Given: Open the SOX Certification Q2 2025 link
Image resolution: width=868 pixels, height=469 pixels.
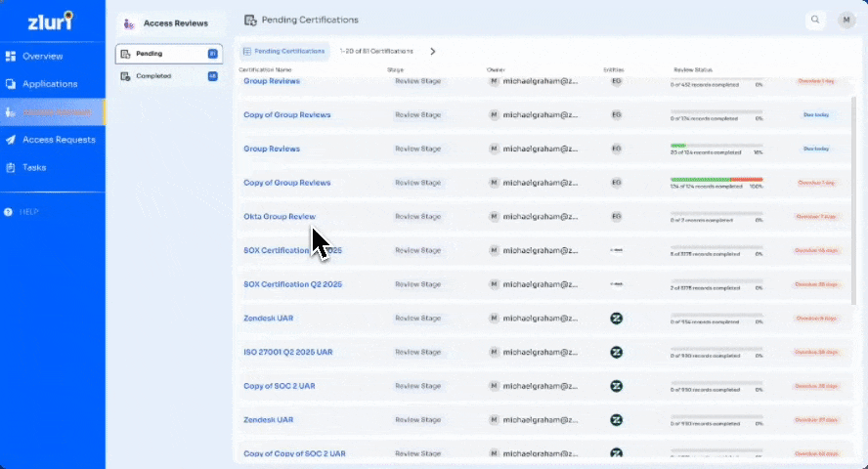Looking at the screenshot, I should tap(293, 284).
